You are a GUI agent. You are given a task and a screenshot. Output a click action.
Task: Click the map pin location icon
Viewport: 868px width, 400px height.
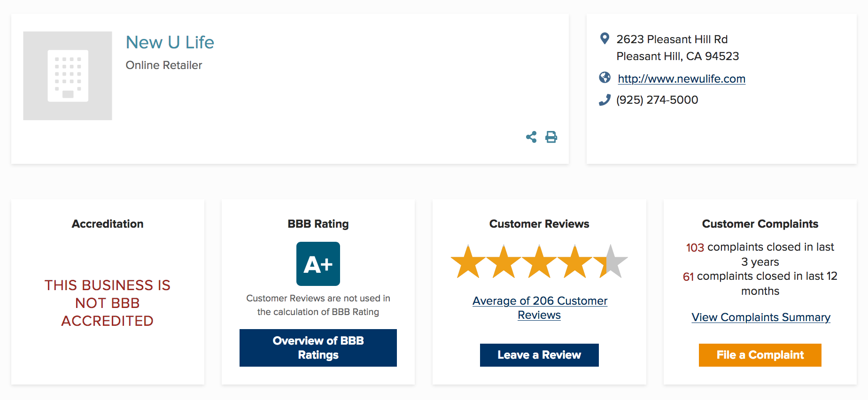pyautogui.click(x=605, y=38)
